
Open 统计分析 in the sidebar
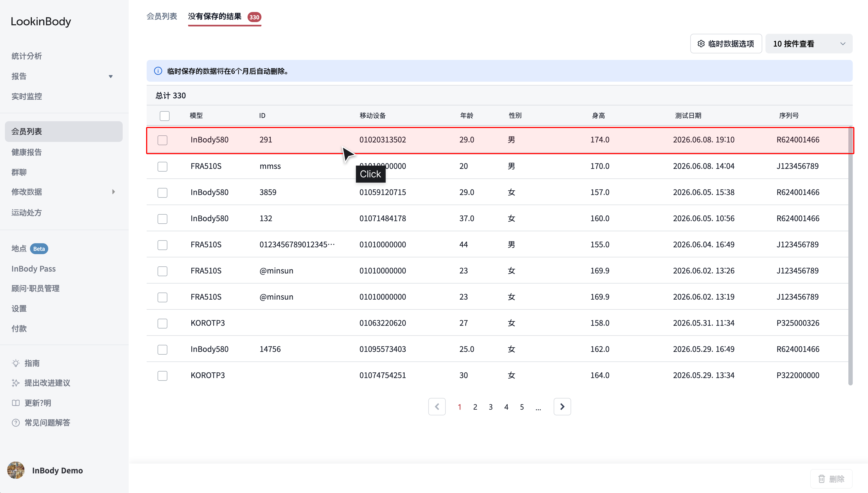click(27, 56)
